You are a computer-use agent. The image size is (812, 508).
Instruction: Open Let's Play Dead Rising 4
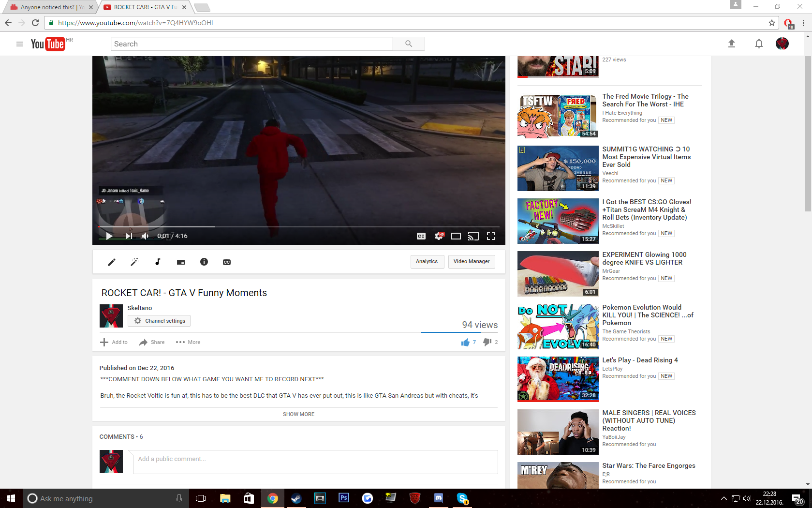pyautogui.click(x=640, y=360)
